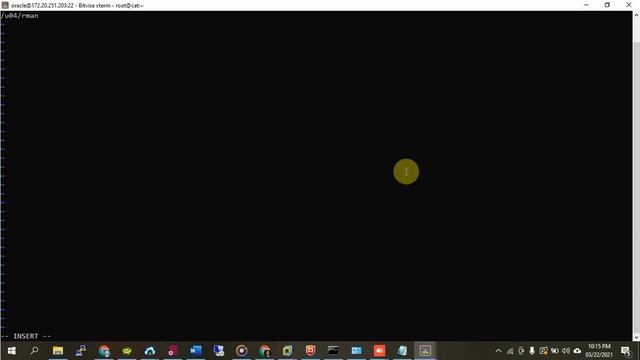Image resolution: width=640 pixels, height=360 pixels.
Task: Open the Action Center notifications icon
Action: (x=626, y=351)
